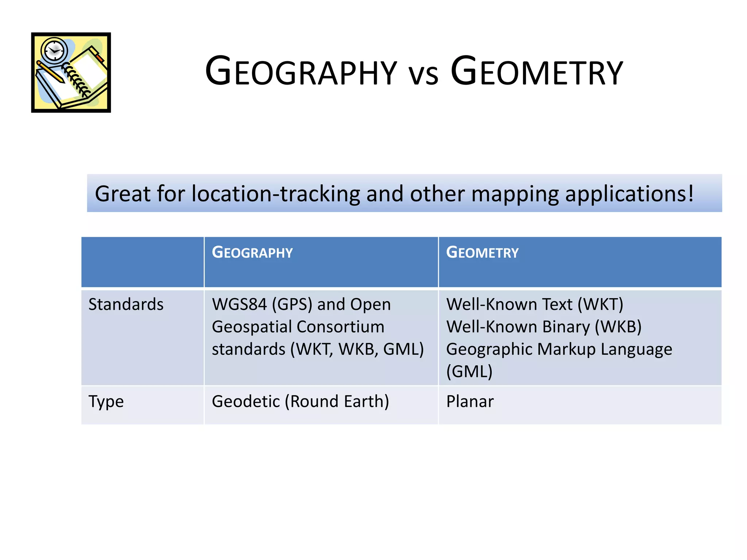Select the GEOGRAPHY column header
747x560 pixels.
tap(252, 253)
